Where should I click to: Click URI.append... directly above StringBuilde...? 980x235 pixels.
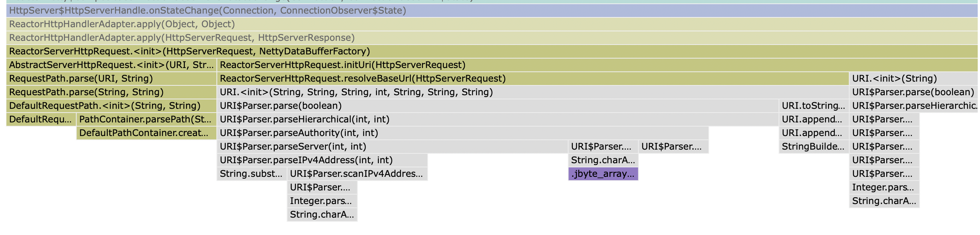point(814,133)
